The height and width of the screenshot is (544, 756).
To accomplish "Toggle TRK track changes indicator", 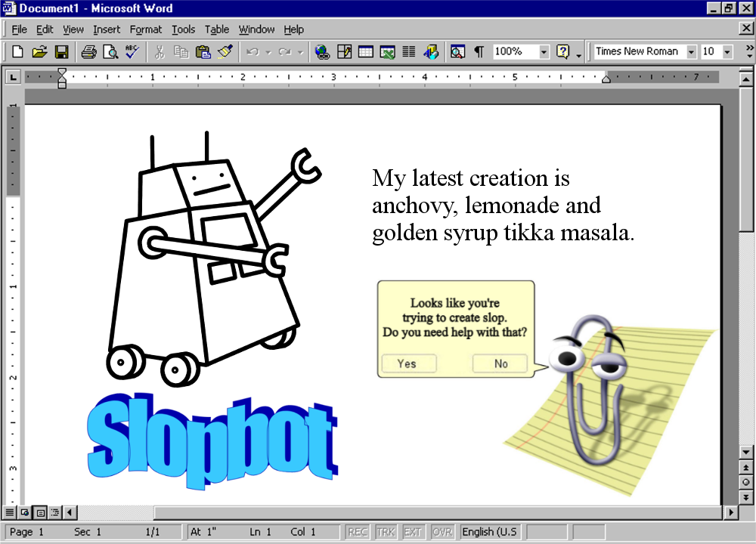I will coord(386,532).
